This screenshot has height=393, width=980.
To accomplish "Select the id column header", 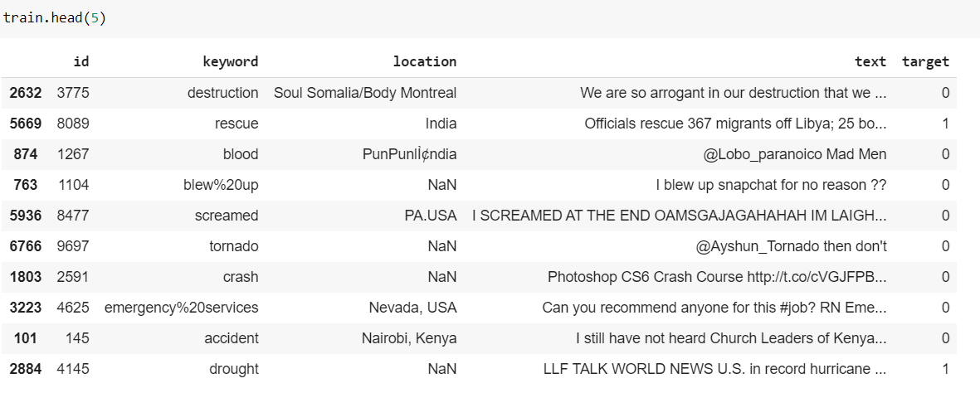I will 81,61.
